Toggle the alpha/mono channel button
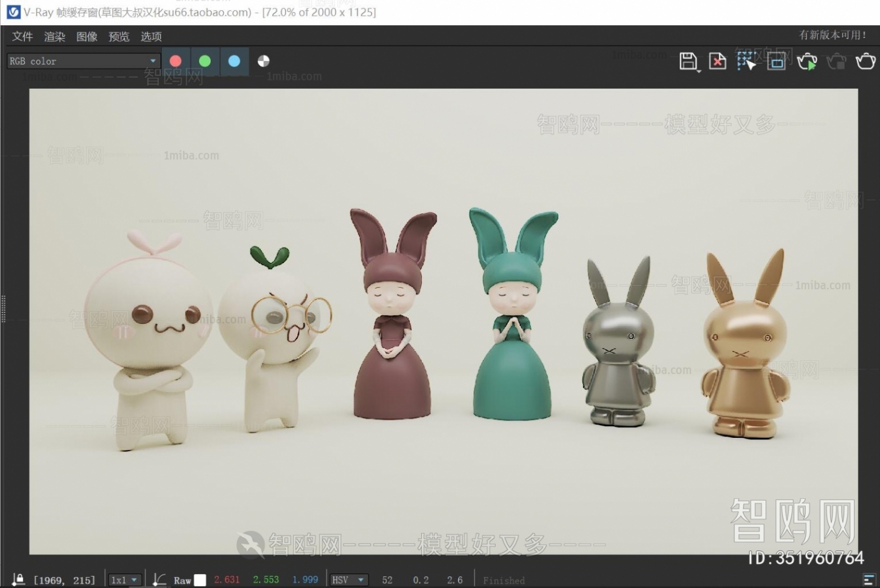Image resolution: width=880 pixels, height=588 pixels. (264, 61)
